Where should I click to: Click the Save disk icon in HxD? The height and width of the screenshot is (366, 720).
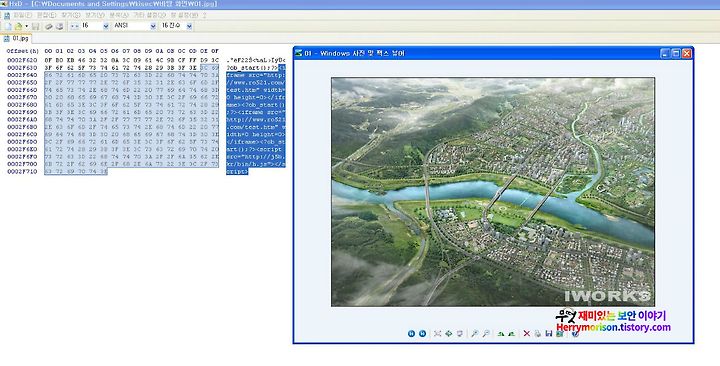(35, 26)
